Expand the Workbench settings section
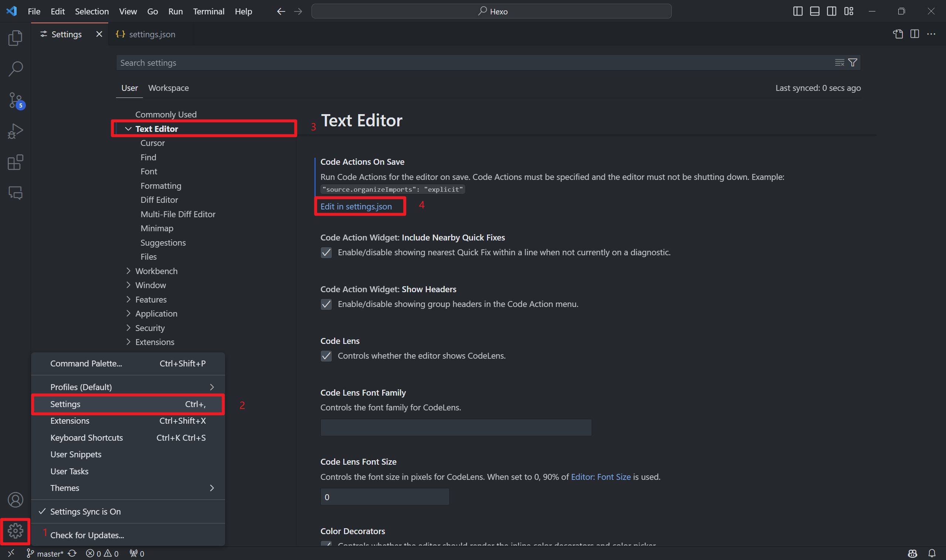946x560 pixels. (128, 271)
